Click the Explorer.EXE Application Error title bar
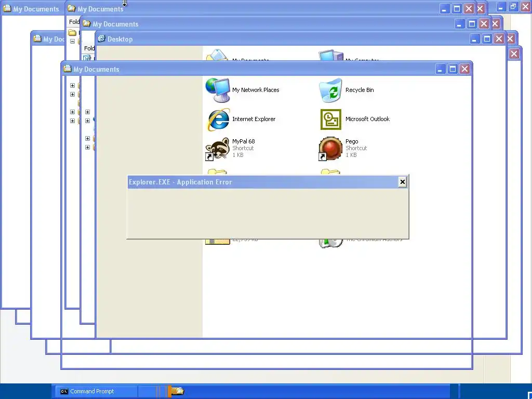The image size is (532, 399). [268, 182]
